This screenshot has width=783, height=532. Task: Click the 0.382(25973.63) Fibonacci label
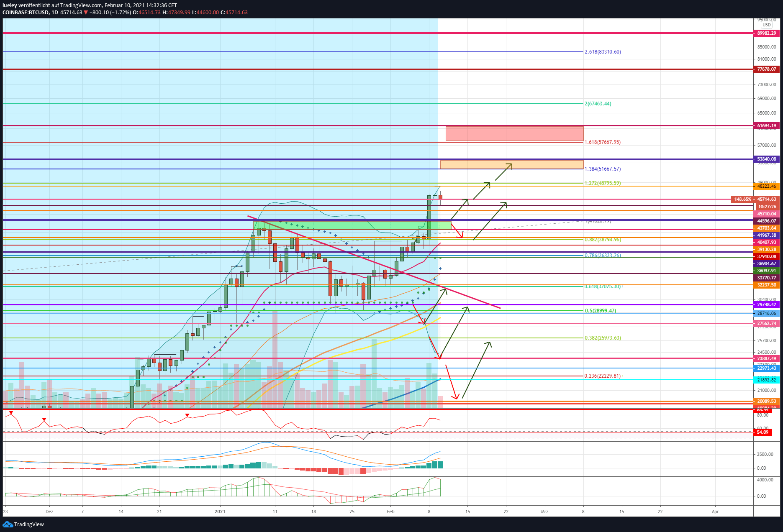(x=603, y=338)
